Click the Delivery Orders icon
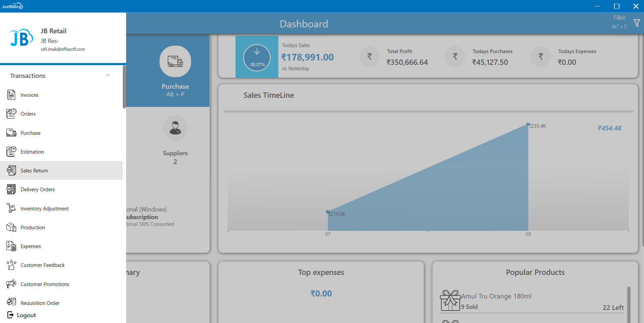This screenshot has width=644, height=323. 11,190
